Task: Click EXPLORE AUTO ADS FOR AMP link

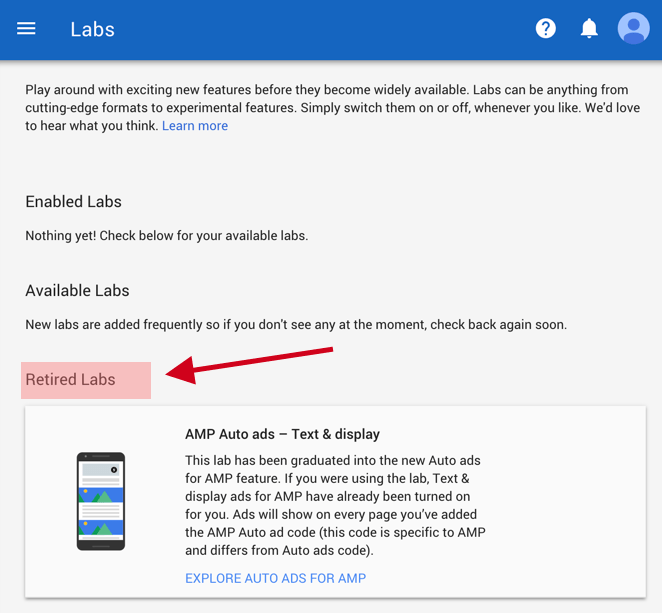Action: click(275, 578)
